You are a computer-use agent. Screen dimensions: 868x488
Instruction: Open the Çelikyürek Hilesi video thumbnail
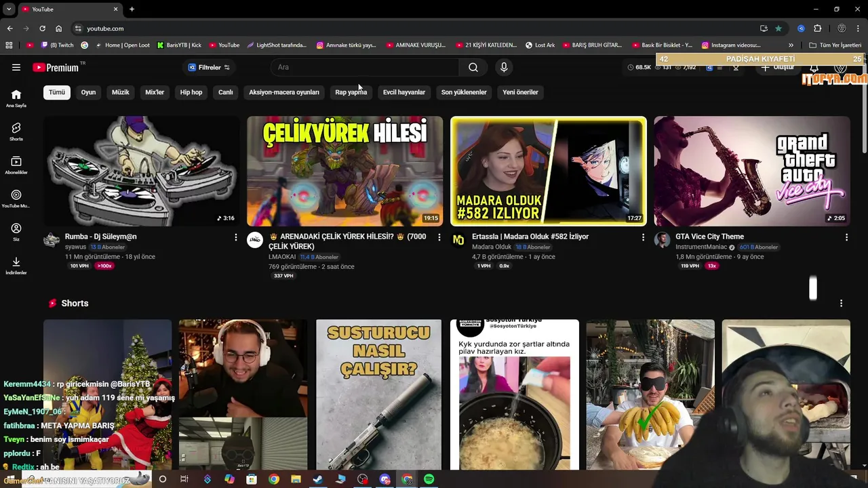click(344, 171)
